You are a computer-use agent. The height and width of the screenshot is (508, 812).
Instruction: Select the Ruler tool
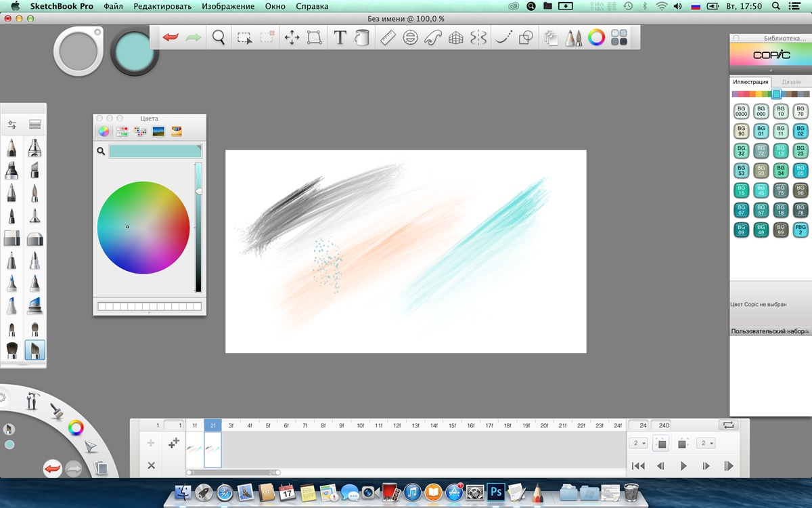click(x=388, y=38)
